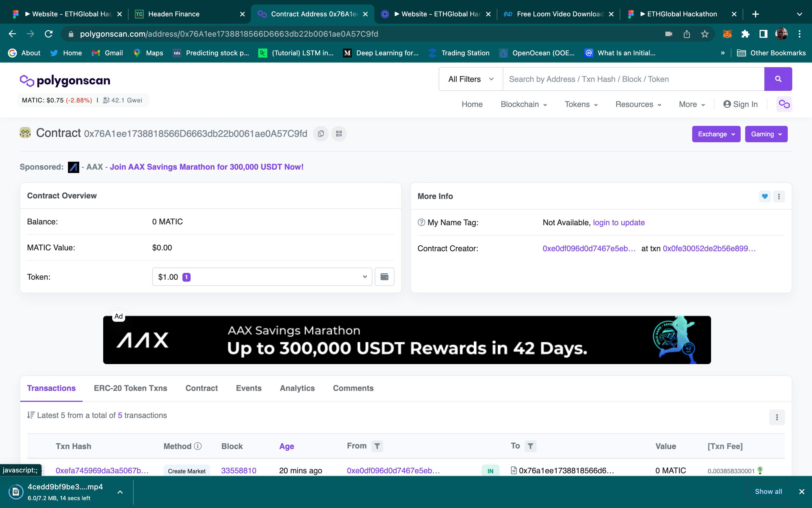The width and height of the screenshot is (812, 508).
Task: Expand the Tokens menu
Action: [581, 104]
